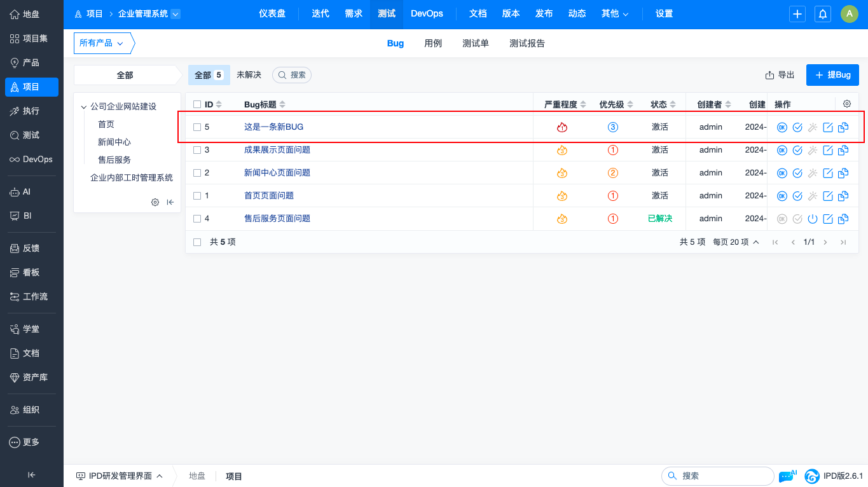Check the checkbox for bug ID 4

[197, 219]
